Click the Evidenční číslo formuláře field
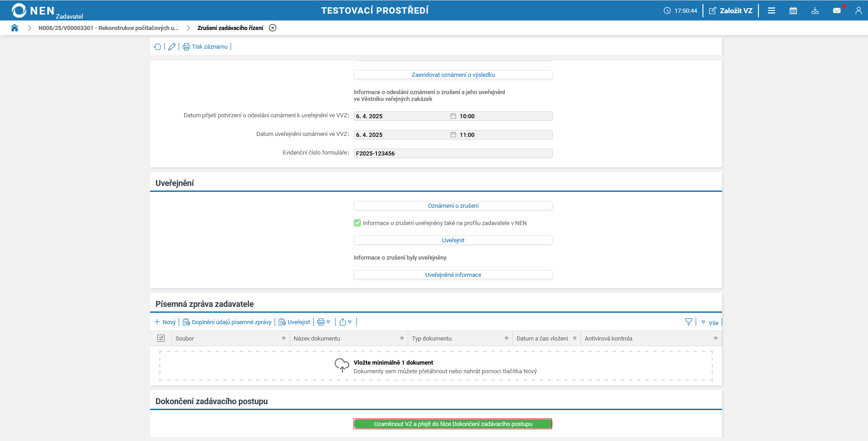The image size is (868, 441). click(453, 154)
